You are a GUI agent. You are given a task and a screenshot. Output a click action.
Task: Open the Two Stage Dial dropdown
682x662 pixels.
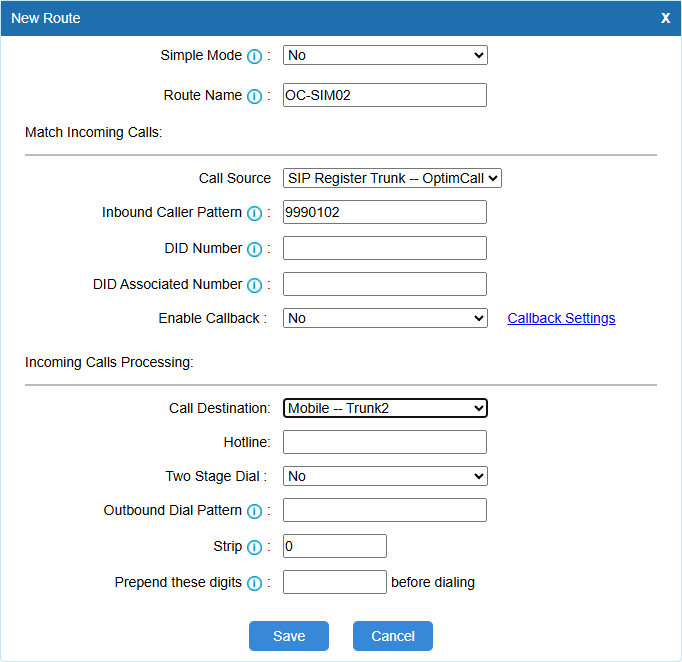click(385, 476)
